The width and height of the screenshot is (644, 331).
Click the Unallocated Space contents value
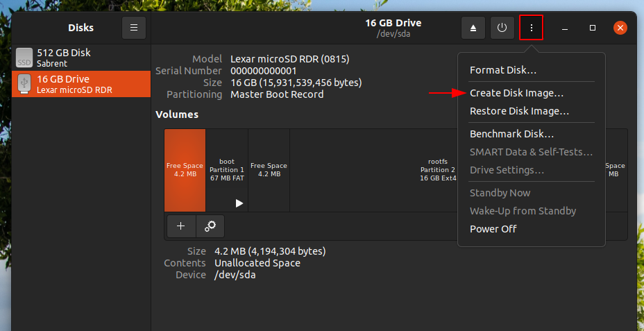pos(257,263)
